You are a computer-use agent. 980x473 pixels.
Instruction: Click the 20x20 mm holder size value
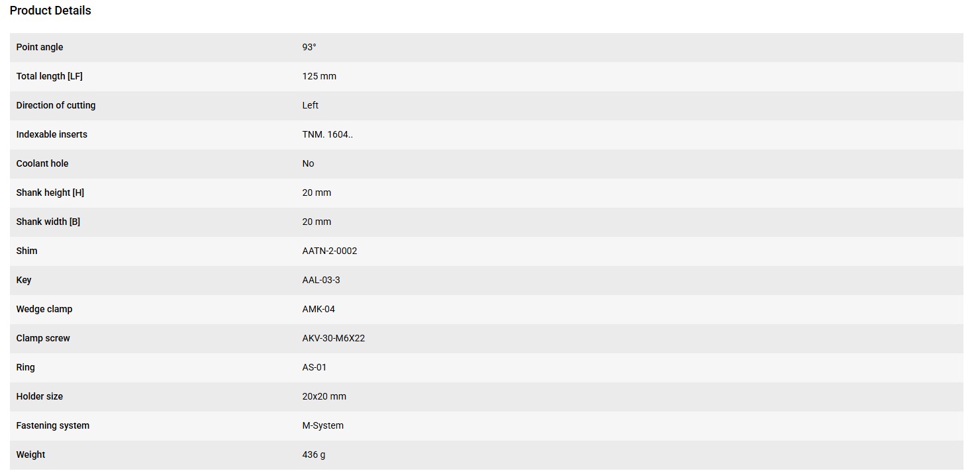pos(324,396)
